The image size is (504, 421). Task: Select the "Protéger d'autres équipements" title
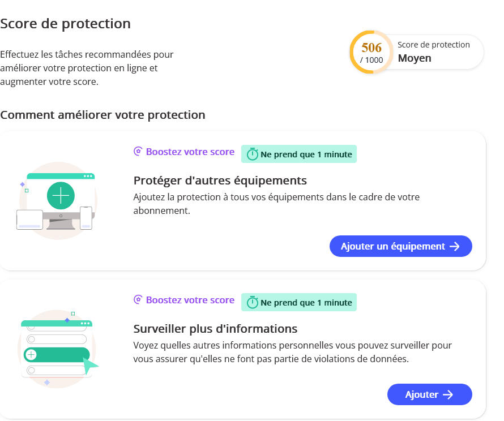[220, 181]
